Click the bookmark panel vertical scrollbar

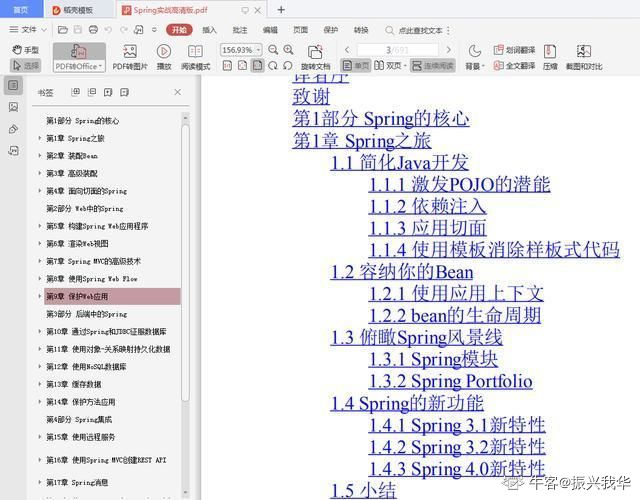pyautogui.click(x=185, y=261)
